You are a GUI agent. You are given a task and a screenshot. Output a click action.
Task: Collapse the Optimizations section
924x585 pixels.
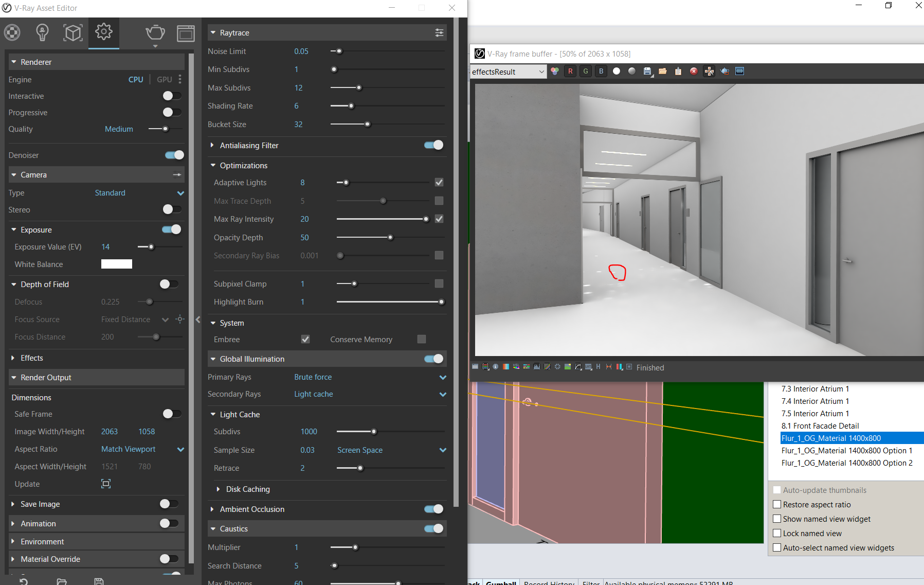[x=213, y=166]
